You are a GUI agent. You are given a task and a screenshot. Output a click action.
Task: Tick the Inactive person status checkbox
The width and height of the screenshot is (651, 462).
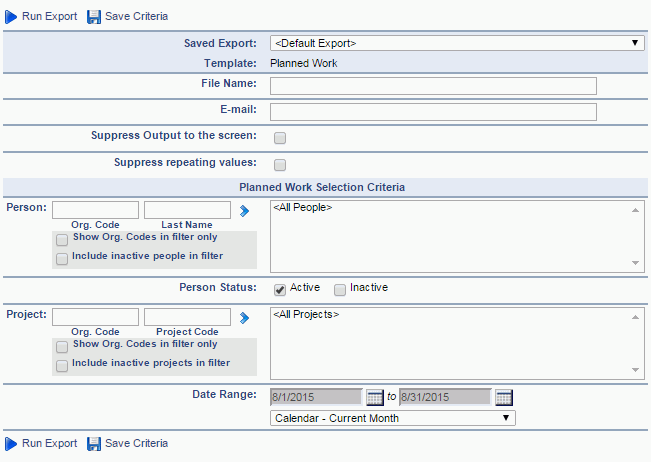pos(340,289)
